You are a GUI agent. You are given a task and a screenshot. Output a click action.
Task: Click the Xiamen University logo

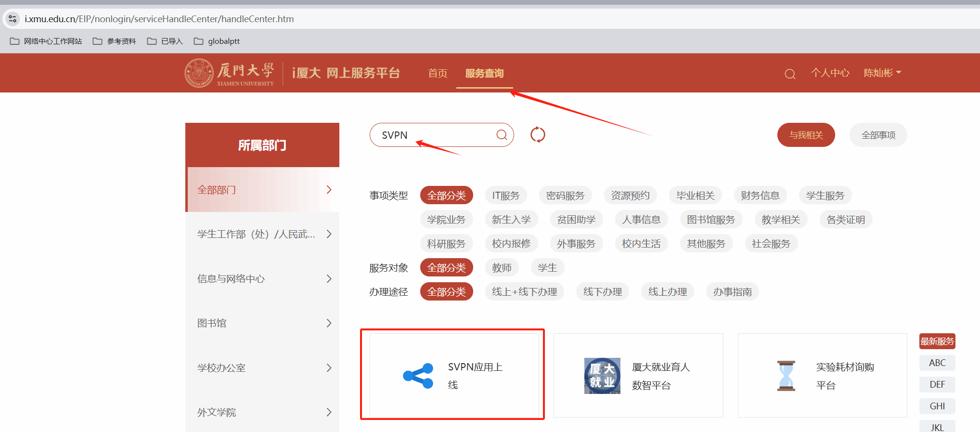(x=230, y=73)
